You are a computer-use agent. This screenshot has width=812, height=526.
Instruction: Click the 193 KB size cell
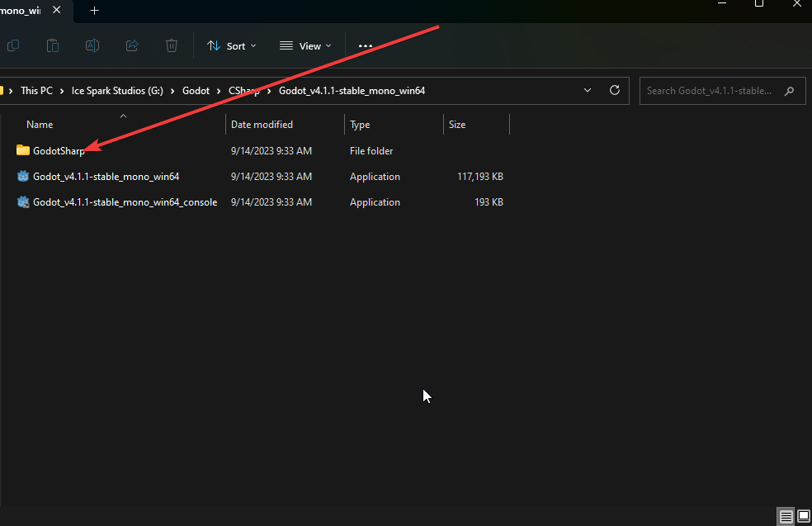pos(489,202)
